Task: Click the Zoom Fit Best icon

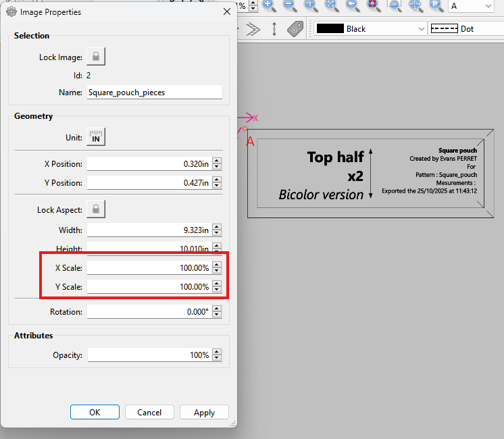Action: 332,5
